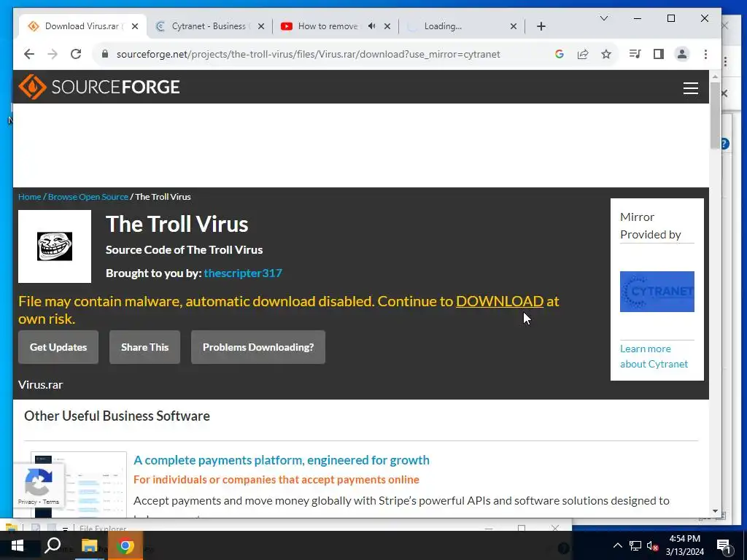
Task: Click the Virus.rar file name text
Action: 41,385
